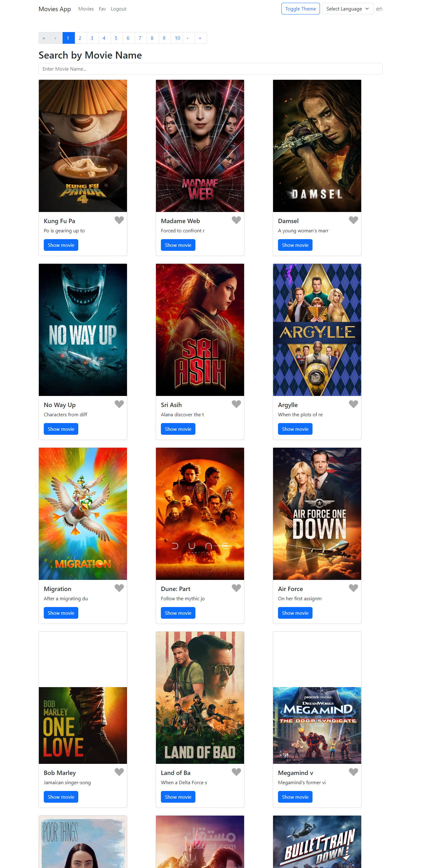Open the Movies navigation link
Image resolution: width=421 pixels, height=868 pixels.
click(x=86, y=9)
